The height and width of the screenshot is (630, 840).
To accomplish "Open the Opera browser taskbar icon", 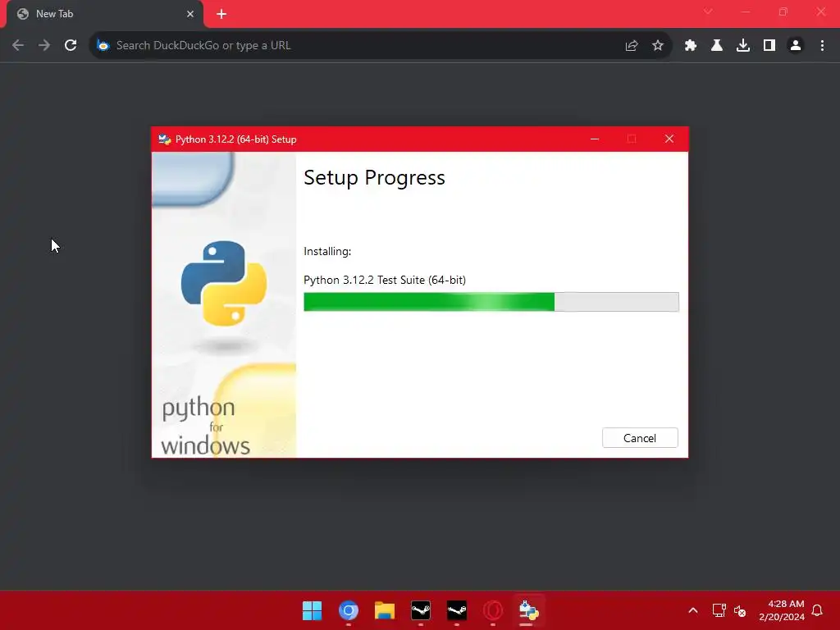I will tap(493, 610).
